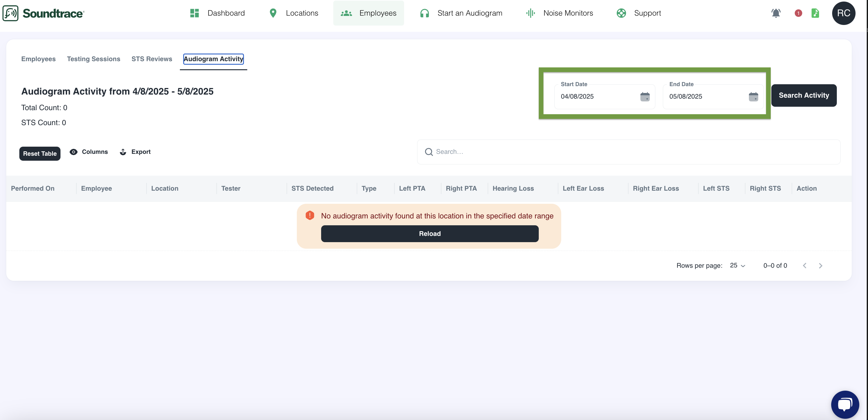Image resolution: width=868 pixels, height=420 pixels.
Task: Click the Soundtrace logo
Action: 44,13
